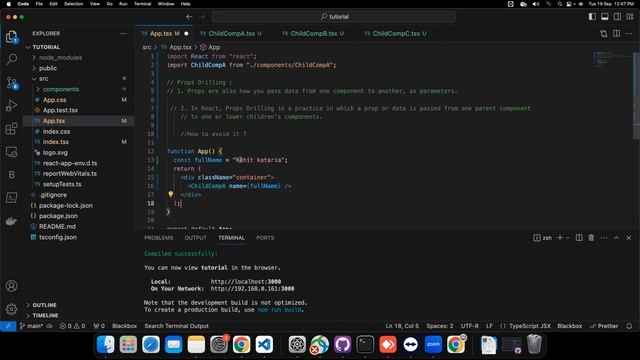This screenshot has height=360, width=640.
Task: Expand the components folder
Action: click(60, 89)
